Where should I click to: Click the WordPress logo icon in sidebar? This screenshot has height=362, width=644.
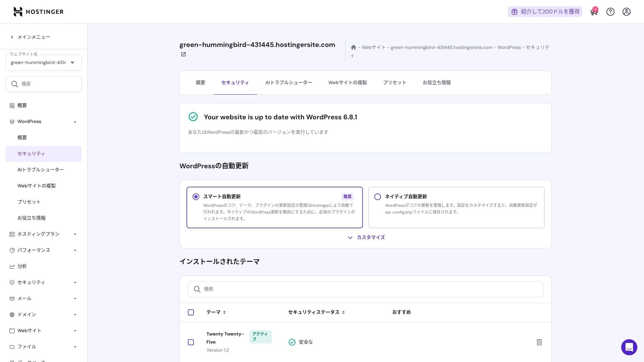pos(12,122)
